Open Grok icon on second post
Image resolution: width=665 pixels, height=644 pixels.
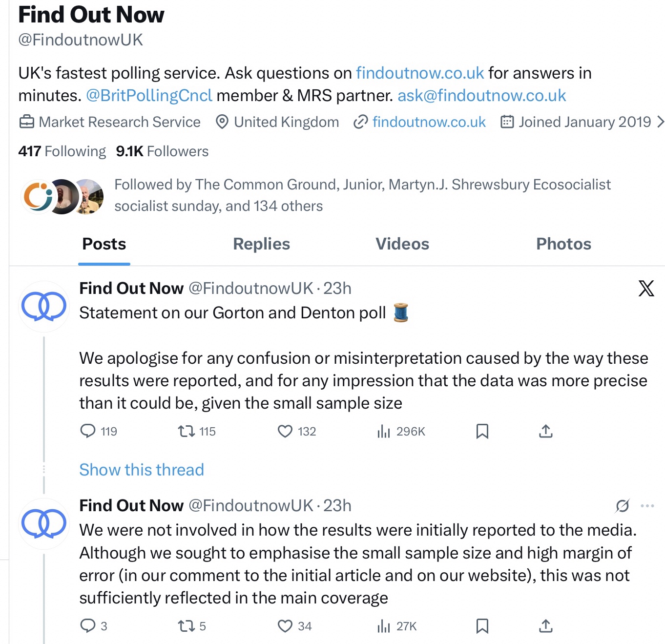click(x=623, y=506)
